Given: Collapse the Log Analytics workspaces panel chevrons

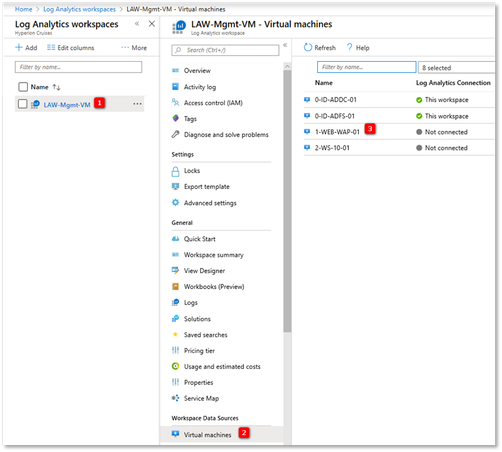Looking at the screenshot, I should 137,24.
